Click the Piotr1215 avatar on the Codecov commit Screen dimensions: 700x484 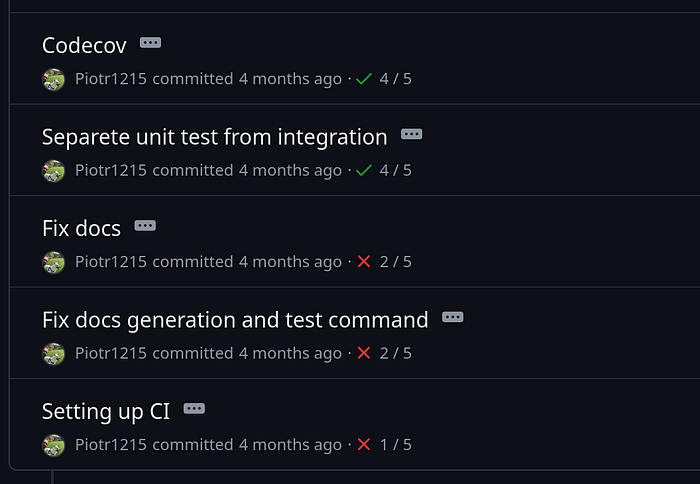pyautogui.click(x=54, y=79)
